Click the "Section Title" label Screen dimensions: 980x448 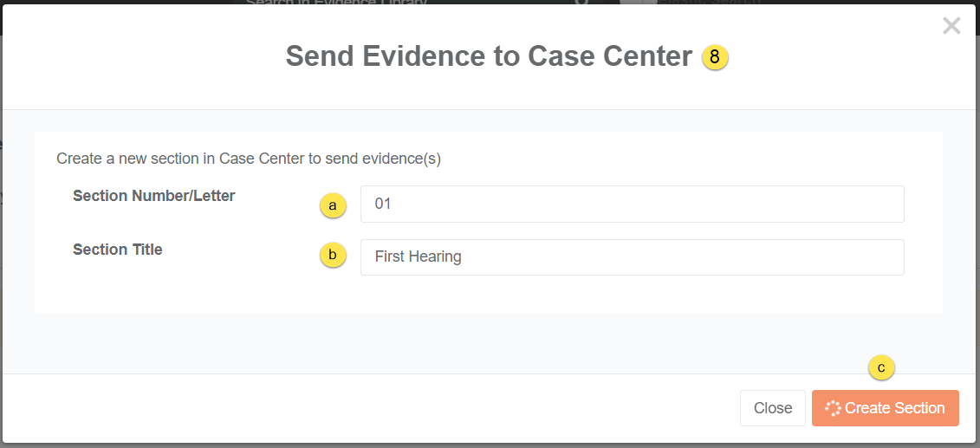pyautogui.click(x=117, y=250)
